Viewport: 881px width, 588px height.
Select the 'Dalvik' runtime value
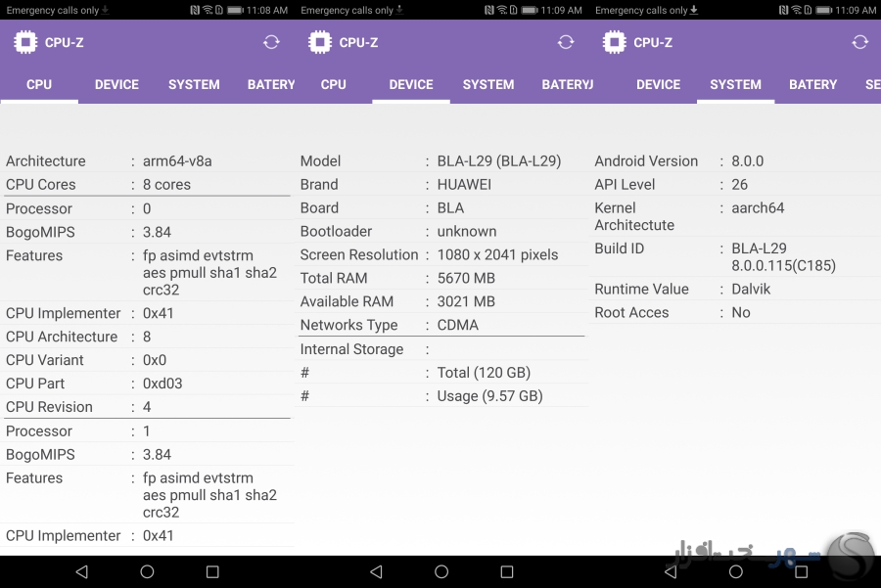click(751, 290)
